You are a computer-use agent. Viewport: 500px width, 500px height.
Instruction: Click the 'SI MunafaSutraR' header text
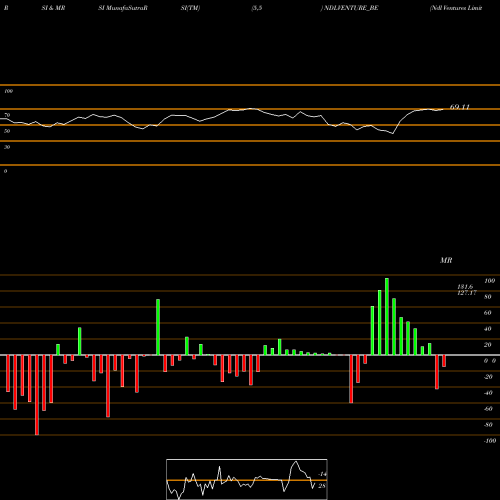click(123, 8)
